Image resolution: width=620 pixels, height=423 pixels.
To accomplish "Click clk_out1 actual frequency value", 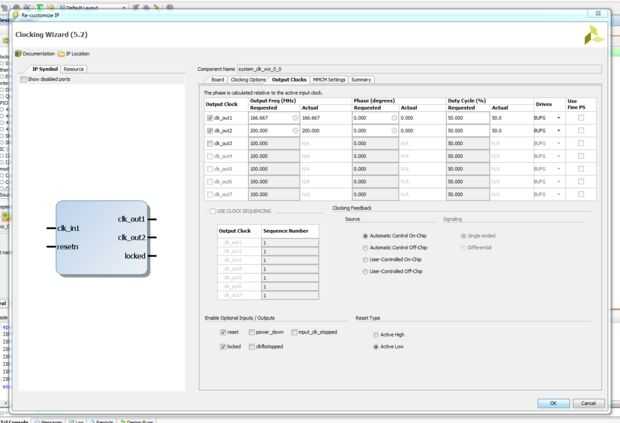I will tap(311, 118).
